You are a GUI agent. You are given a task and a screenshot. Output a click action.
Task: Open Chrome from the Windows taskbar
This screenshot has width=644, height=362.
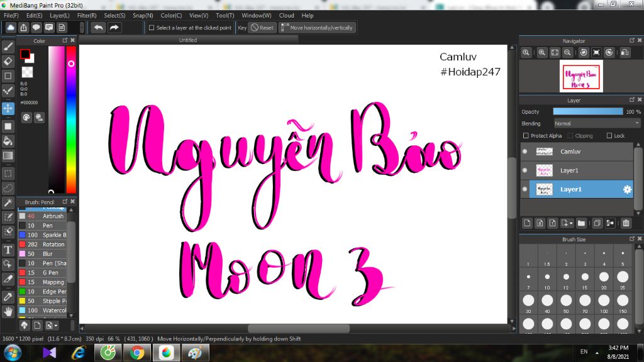[x=137, y=353]
